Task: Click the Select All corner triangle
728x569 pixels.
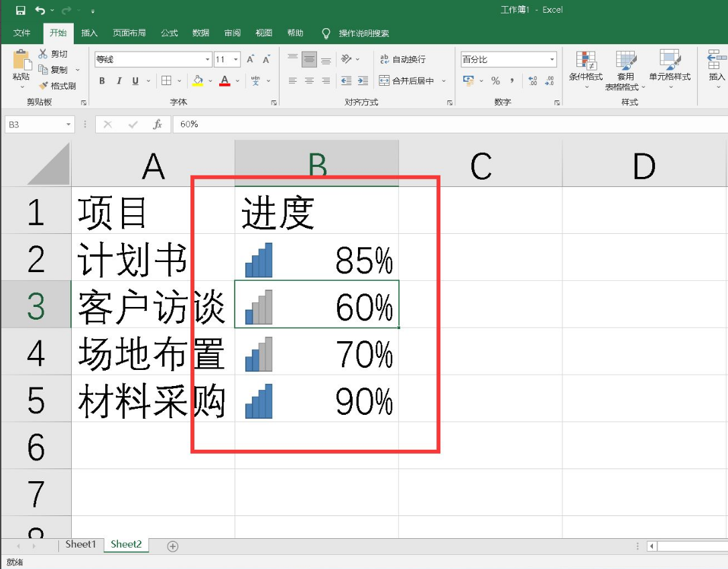Action: (48, 164)
